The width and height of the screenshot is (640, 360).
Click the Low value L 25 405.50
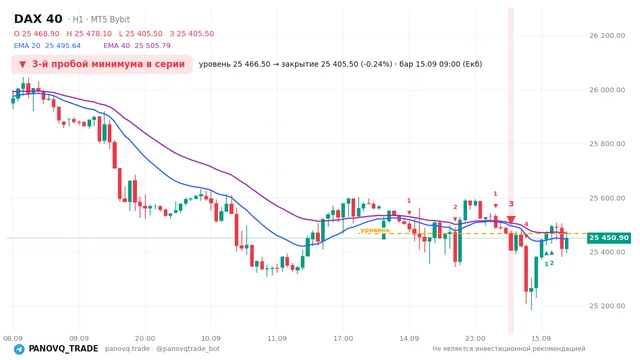(141, 33)
